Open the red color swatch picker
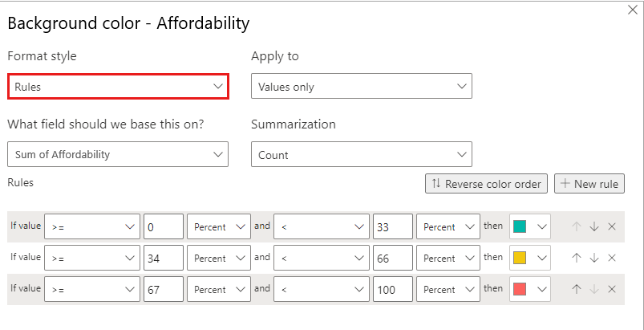This screenshot has height=330, width=644. [x=530, y=289]
